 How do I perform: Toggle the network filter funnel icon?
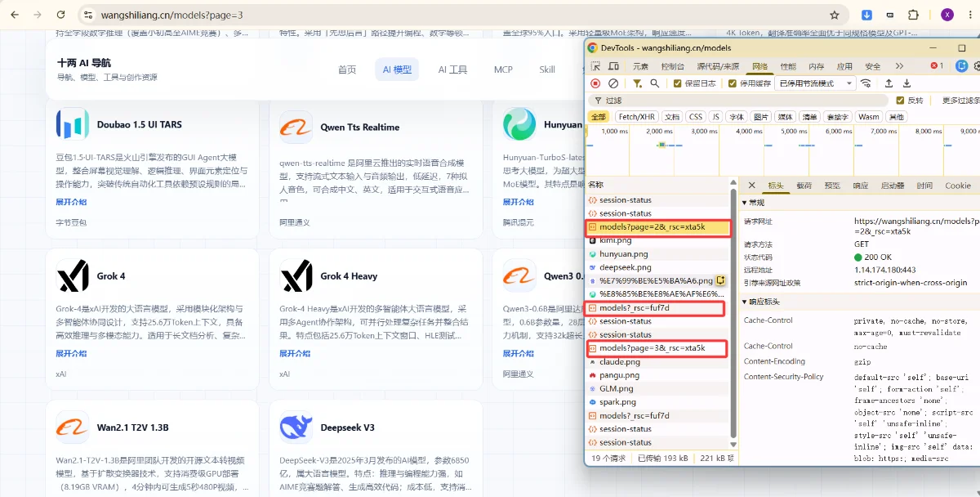637,83
